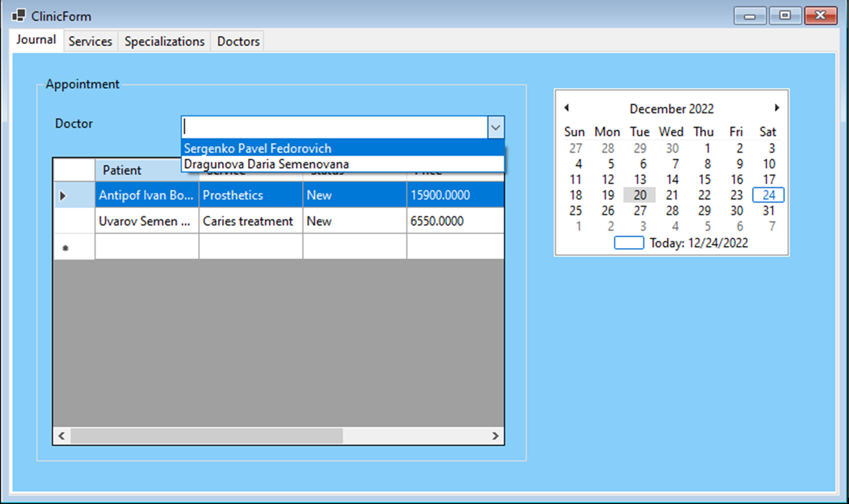Select the Caries treatment cell

[251, 221]
